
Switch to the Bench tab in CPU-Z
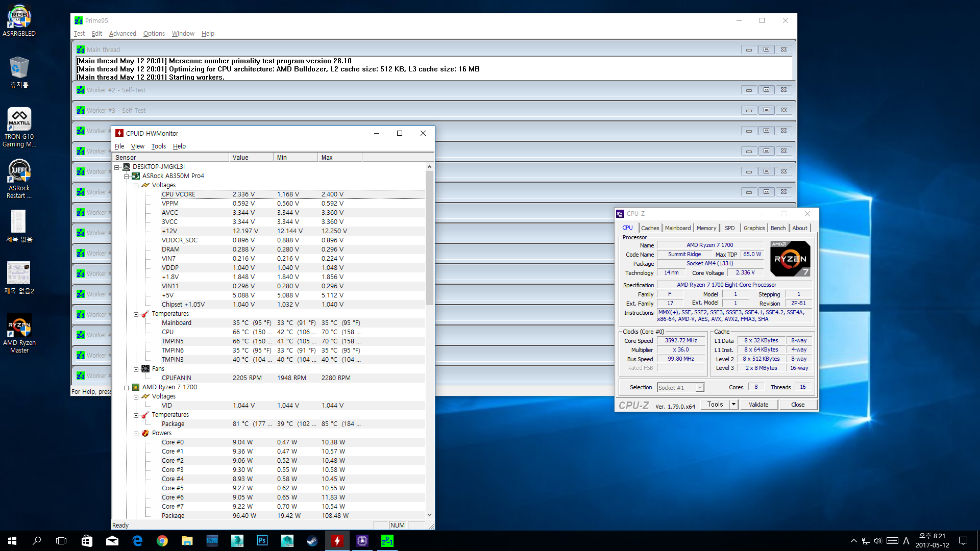click(x=778, y=228)
